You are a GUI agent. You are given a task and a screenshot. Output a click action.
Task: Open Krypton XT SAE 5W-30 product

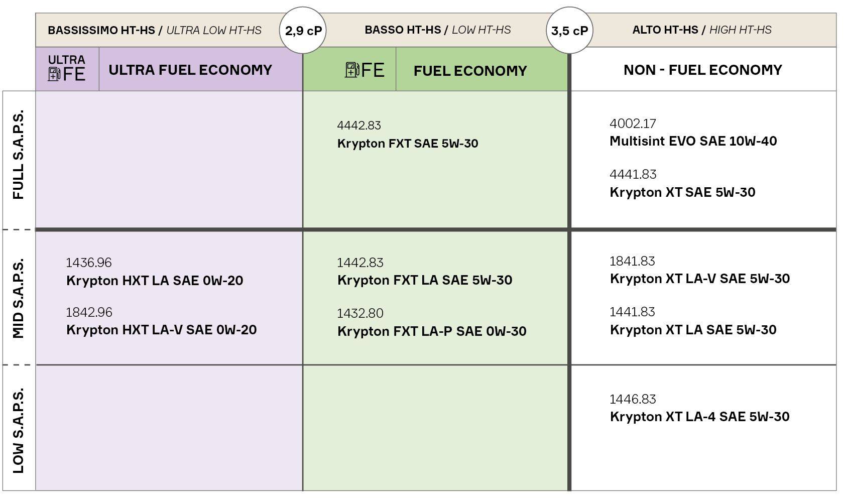682,192
